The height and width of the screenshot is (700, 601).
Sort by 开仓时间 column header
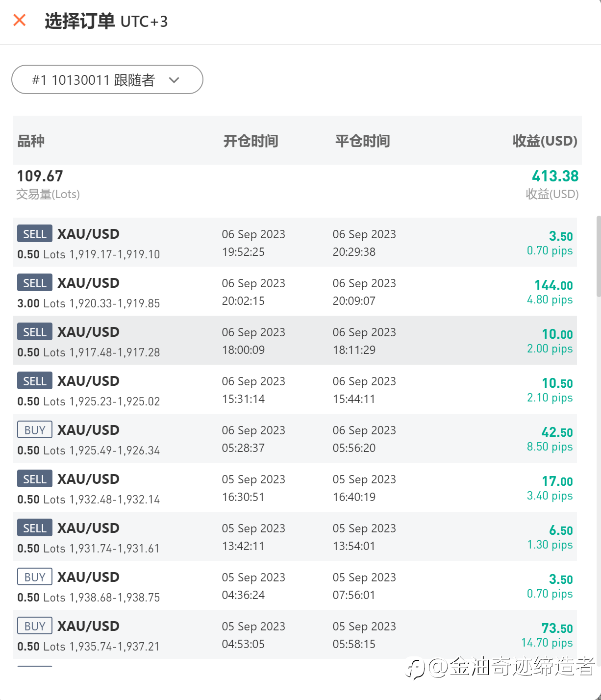251,141
